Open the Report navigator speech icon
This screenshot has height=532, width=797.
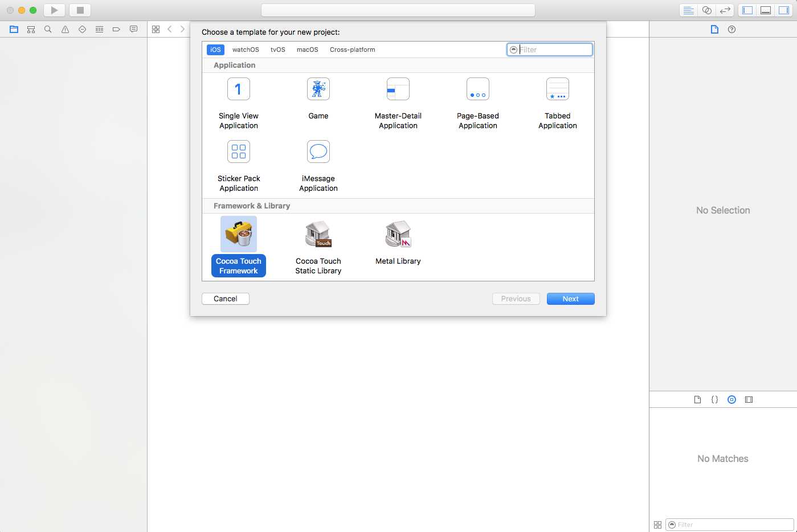click(133, 29)
